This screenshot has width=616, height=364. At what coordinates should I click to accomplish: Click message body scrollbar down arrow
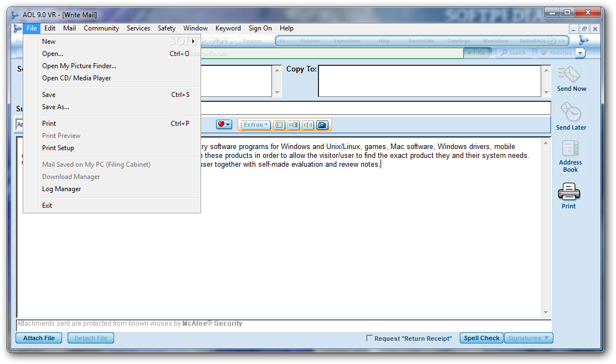[546, 312]
